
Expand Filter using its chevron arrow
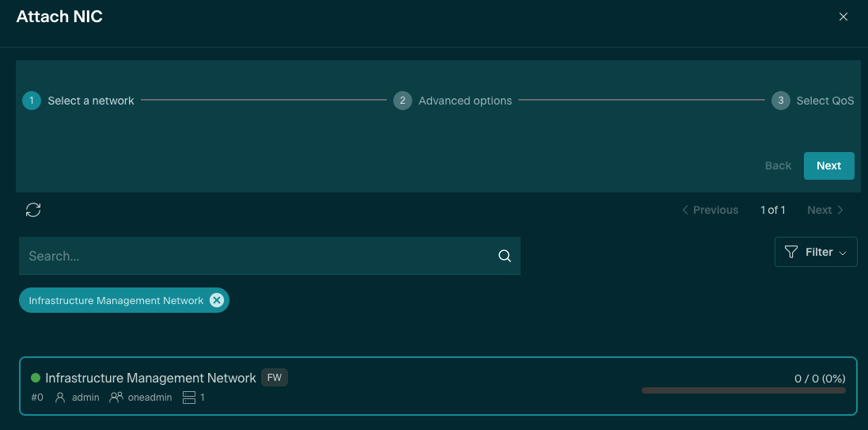(x=843, y=253)
